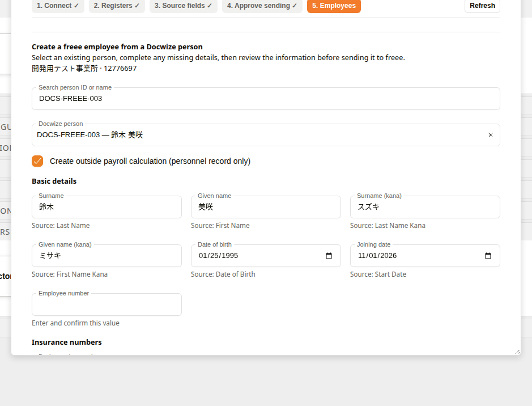Click the heading Create a freee employee
The image size is (532, 406).
tap(117, 47)
